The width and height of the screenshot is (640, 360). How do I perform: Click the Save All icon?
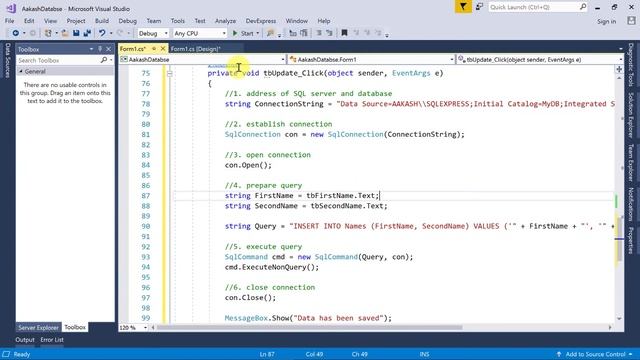pos(87,33)
